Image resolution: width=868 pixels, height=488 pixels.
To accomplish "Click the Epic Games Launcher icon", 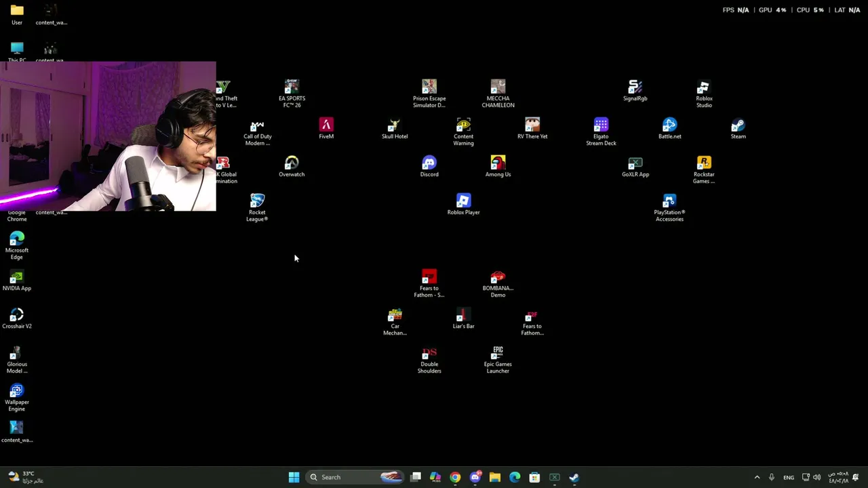I will pos(498,359).
